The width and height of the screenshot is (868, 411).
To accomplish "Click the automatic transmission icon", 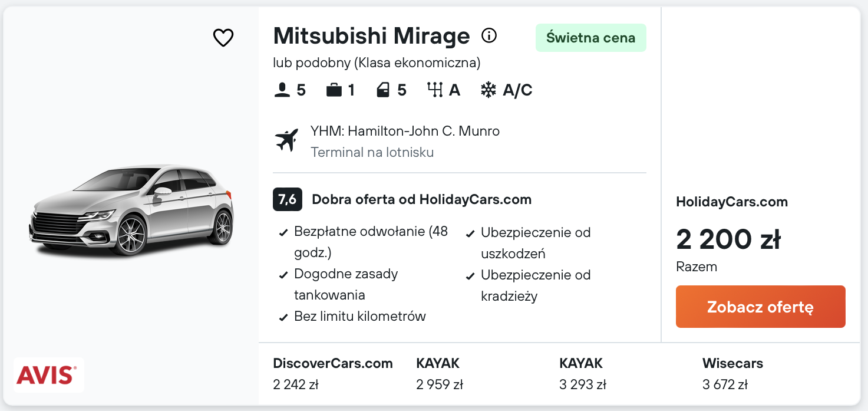I will pyautogui.click(x=435, y=90).
